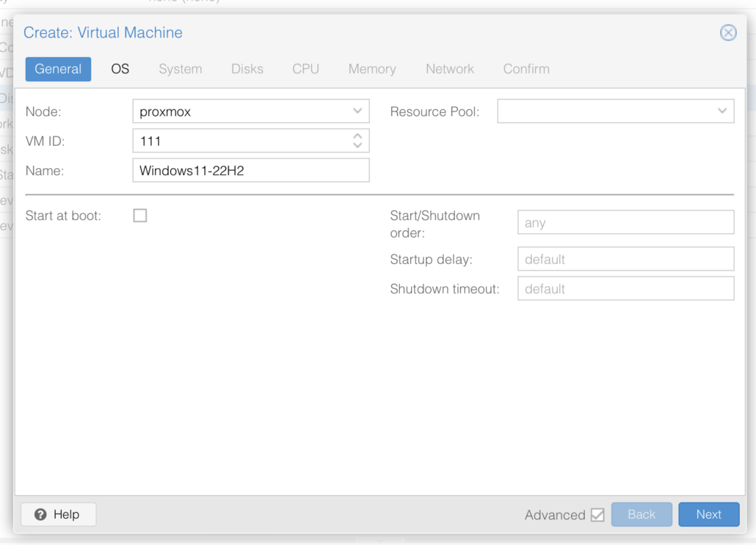Image resolution: width=756 pixels, height=545 pixels.
Task: Decrease VM ID using down arrow
Action: click(357, 145)
